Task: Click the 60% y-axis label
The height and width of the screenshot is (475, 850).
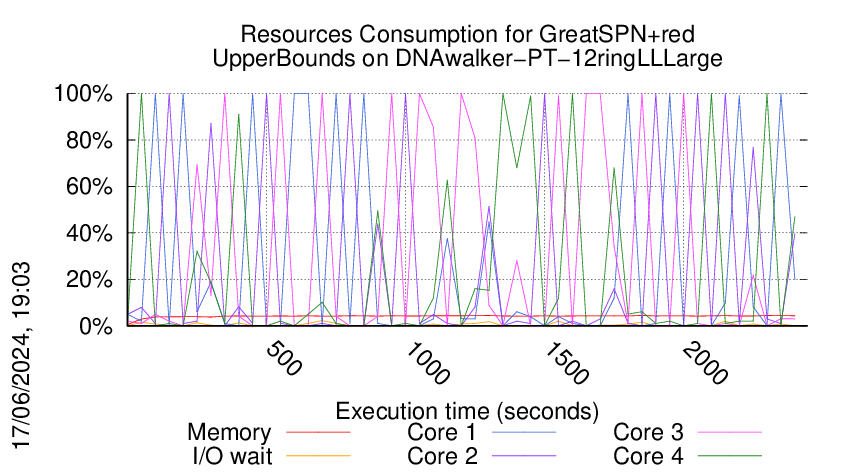Action: pyautogui.click(x=89, y=187)
